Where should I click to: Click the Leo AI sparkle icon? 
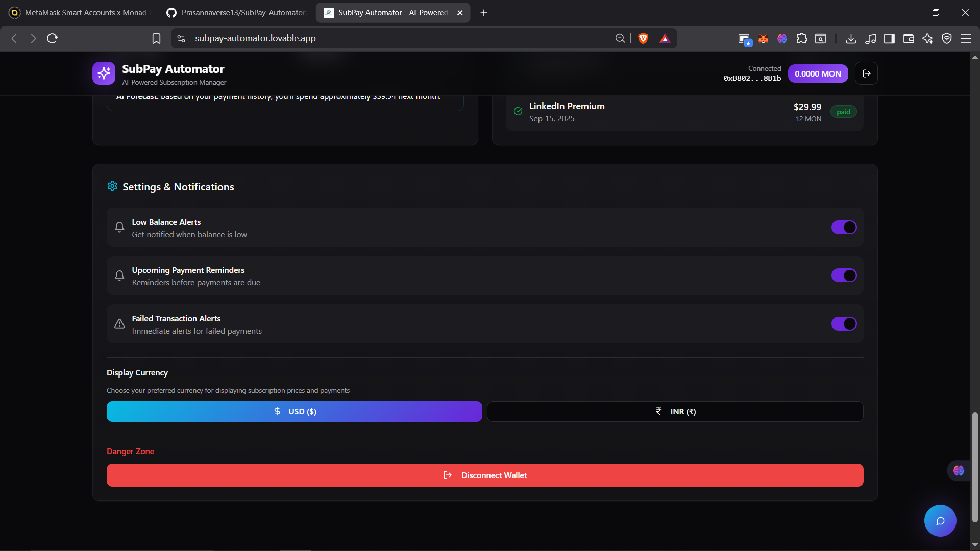(x=927, y=38)
